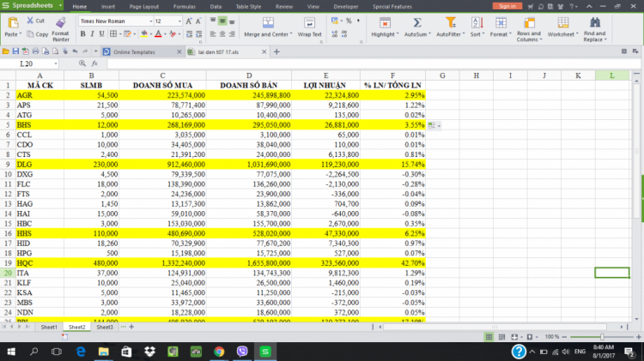644x361 pixels.
Task: Click the zoom in plus button
Action: (x=639, y=337)
